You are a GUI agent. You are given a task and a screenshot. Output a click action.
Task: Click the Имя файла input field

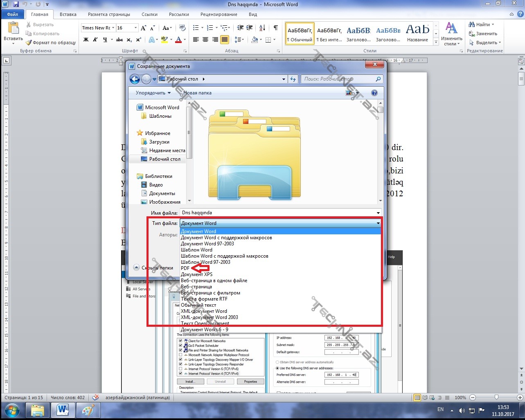[278, 213]
